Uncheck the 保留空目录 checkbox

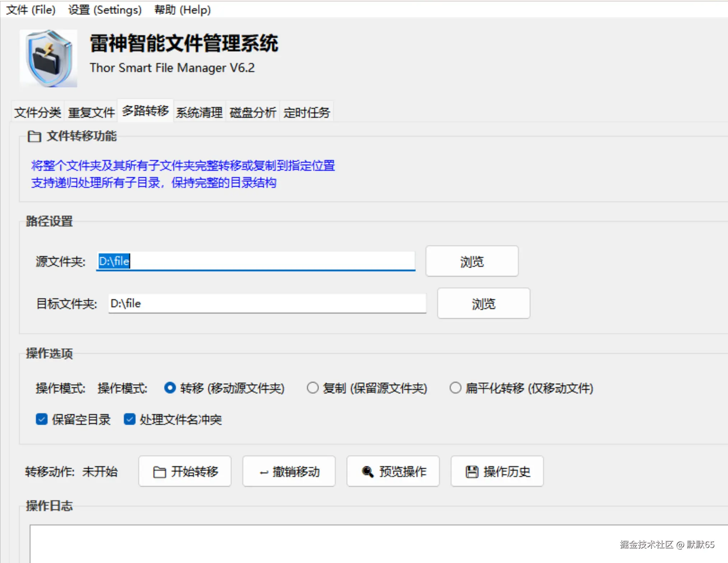(42, 419)
